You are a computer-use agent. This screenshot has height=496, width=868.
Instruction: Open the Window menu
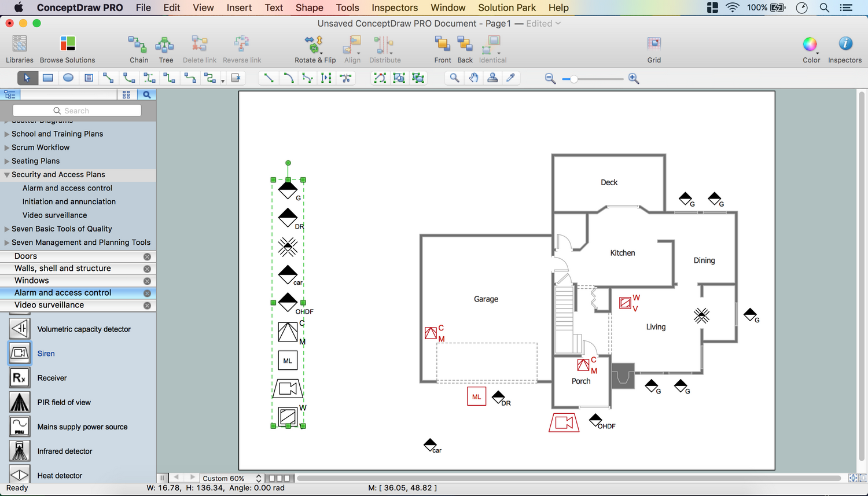[448, 8]
